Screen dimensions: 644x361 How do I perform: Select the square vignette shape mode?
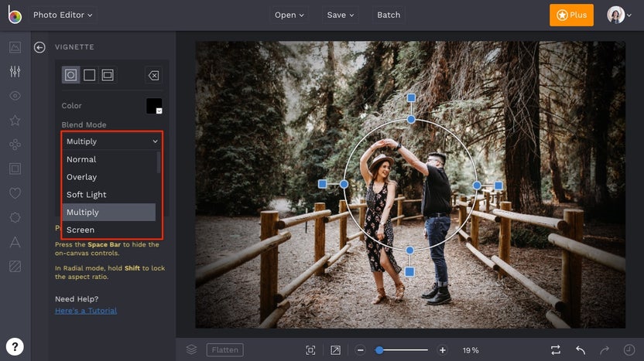(89, 75)
